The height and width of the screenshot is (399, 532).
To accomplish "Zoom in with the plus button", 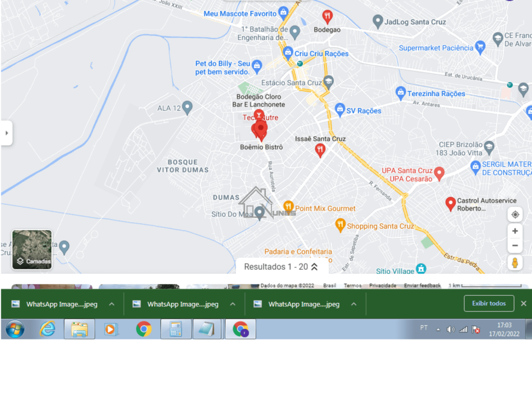I will [515, 231].
